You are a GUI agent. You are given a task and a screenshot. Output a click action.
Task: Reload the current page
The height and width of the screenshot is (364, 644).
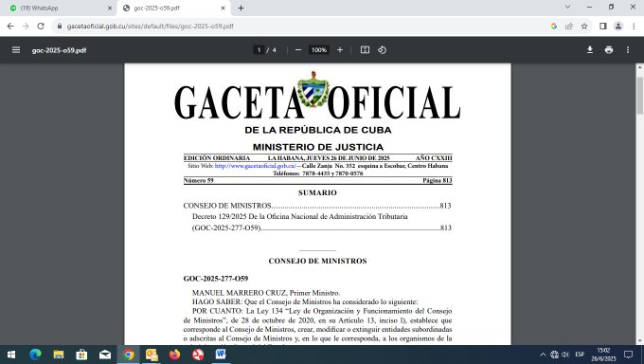tap(41, 26)
